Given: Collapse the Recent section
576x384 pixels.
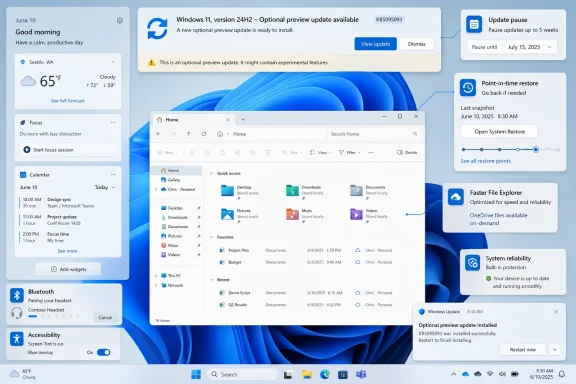Looking at the screenshot, I should (x=212, y=280).
